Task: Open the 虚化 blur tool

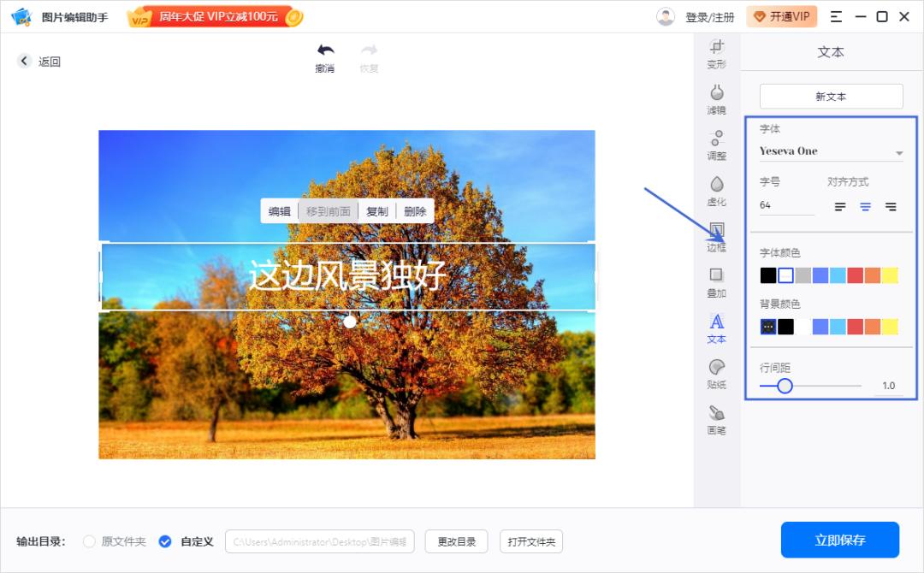Action: click(716, 189)
